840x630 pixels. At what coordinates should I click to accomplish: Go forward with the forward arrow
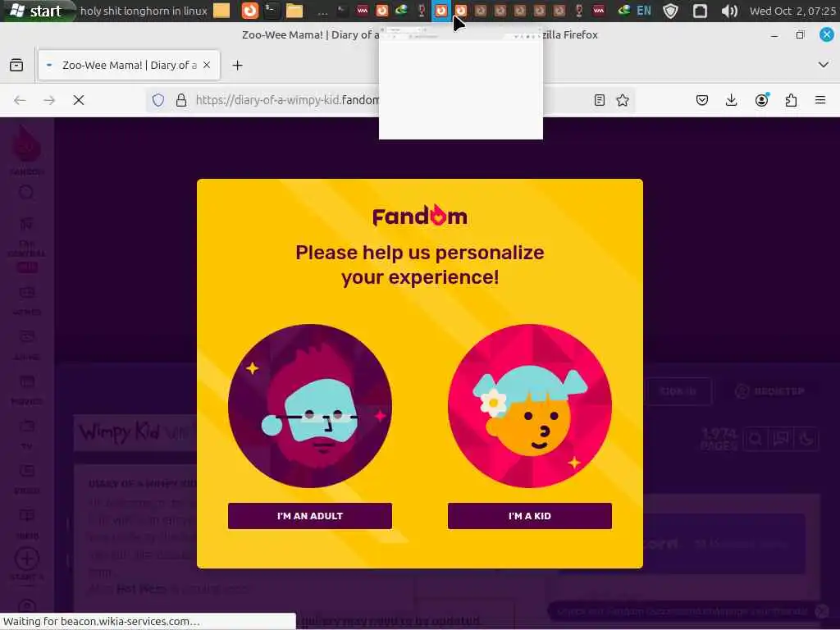coord(49,100)
